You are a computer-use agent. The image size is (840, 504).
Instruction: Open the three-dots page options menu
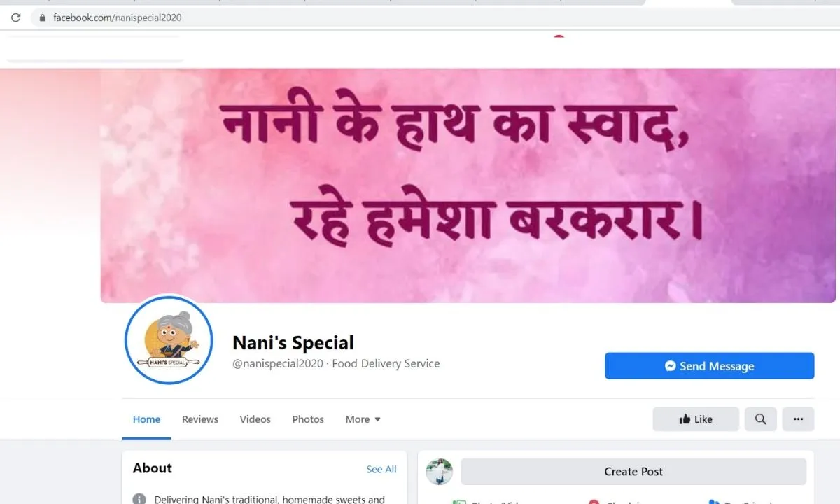[798, 419]
